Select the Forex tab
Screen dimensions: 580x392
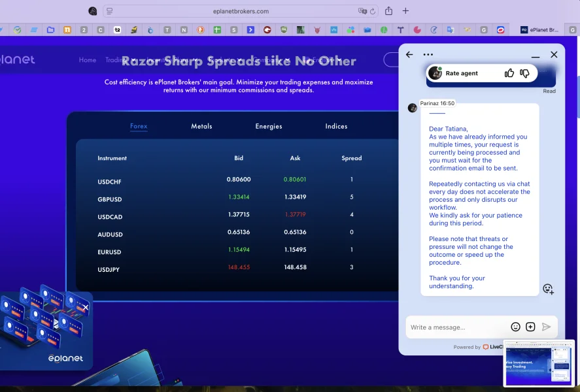click(x=139, y=126)
